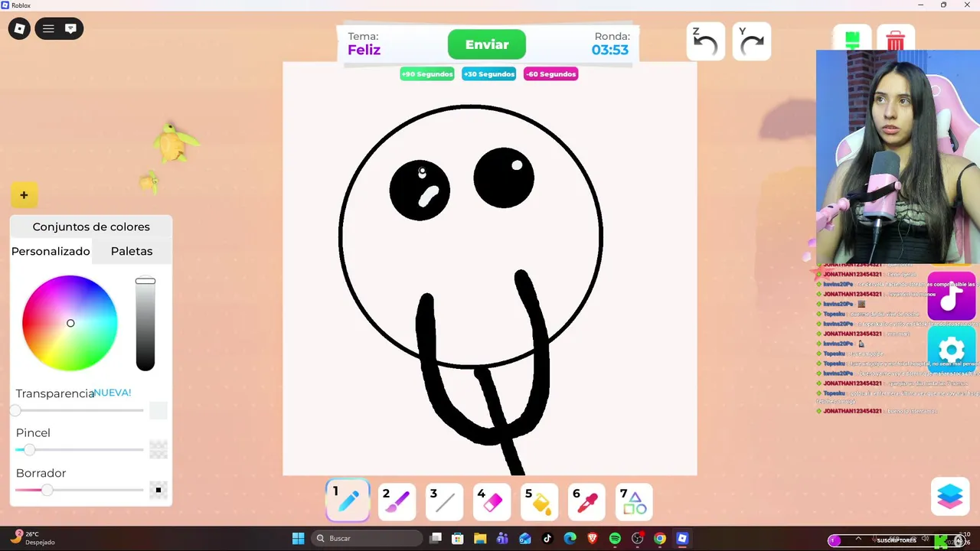Click the Pincel size slider handle
The height and width of the screenshot is (551, 980).
29,450
